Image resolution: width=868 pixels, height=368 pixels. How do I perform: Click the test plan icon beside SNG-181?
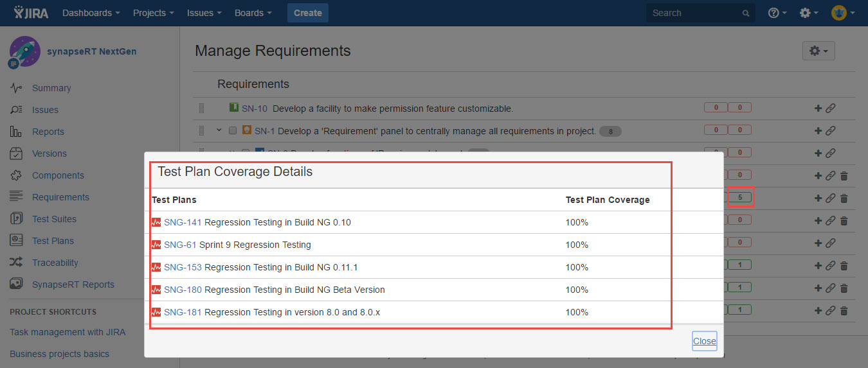click(x=156, y=312)
